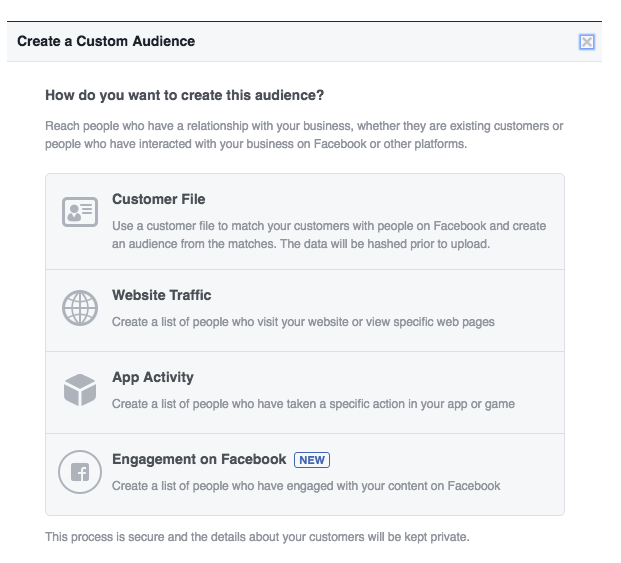Choose the Website Traffic heading
The width and height of the screenshot is (621, 563).
161,296
